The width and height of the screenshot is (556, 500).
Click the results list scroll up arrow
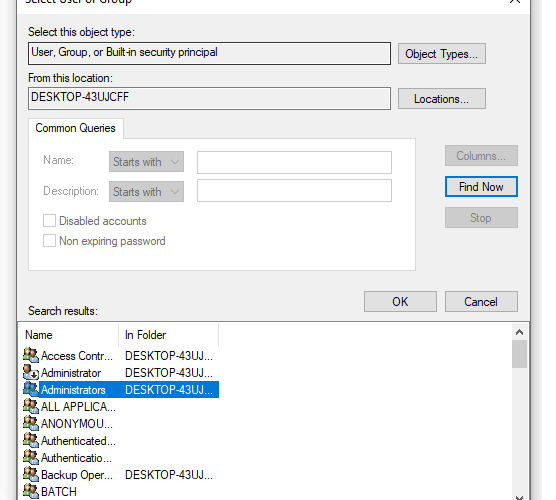519,332
